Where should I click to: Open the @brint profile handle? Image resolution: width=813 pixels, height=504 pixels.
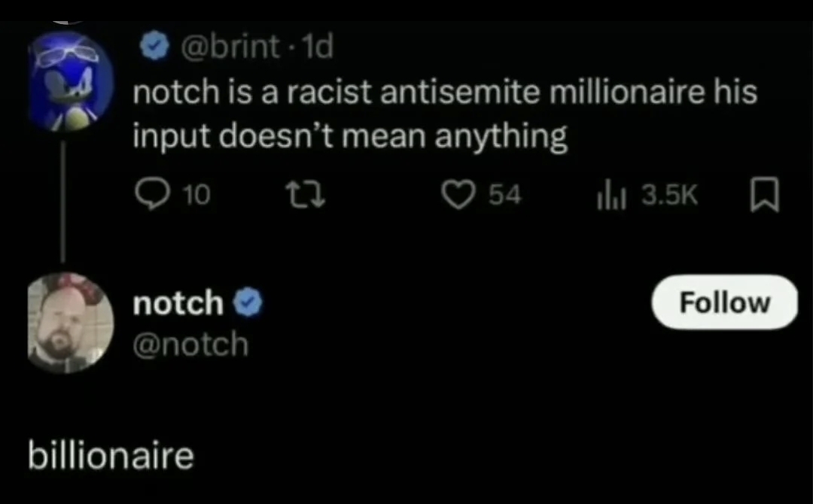[x=225, y=47]
